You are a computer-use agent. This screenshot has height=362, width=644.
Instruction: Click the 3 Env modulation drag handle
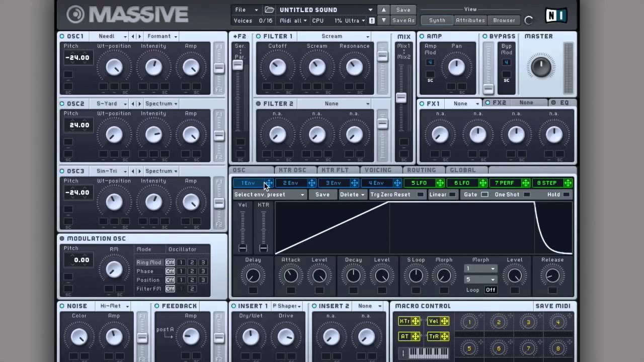(x=355, y=183)
